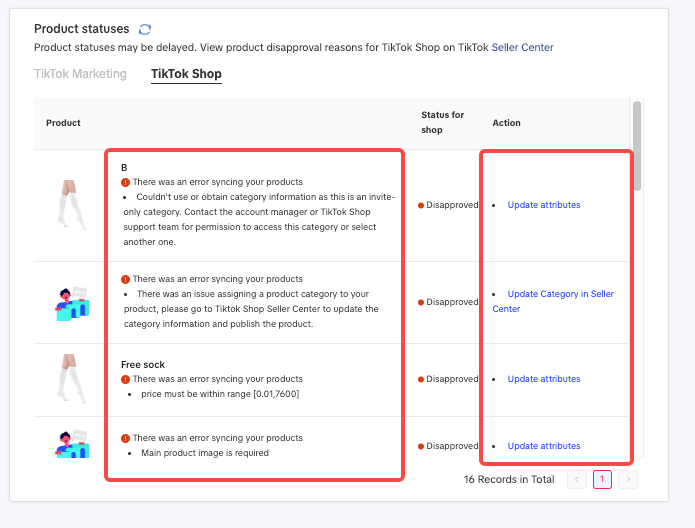This screenshot has width=695, height=528.
Task: Click the thumbnail image of product B
Action: [x=69, y=205]
